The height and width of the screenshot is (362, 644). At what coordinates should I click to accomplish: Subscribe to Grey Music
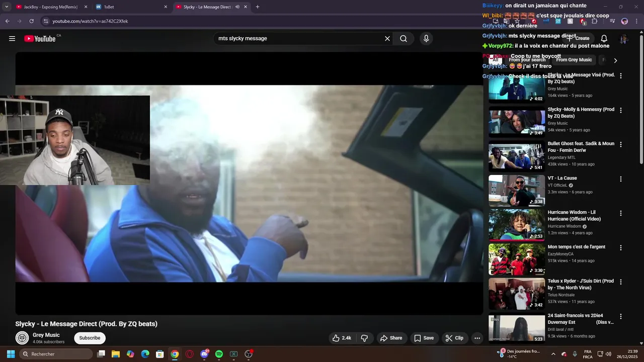click(90, 338)
